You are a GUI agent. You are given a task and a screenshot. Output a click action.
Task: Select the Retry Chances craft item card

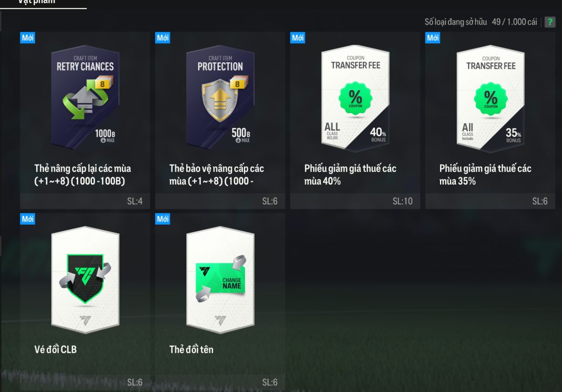85,97
